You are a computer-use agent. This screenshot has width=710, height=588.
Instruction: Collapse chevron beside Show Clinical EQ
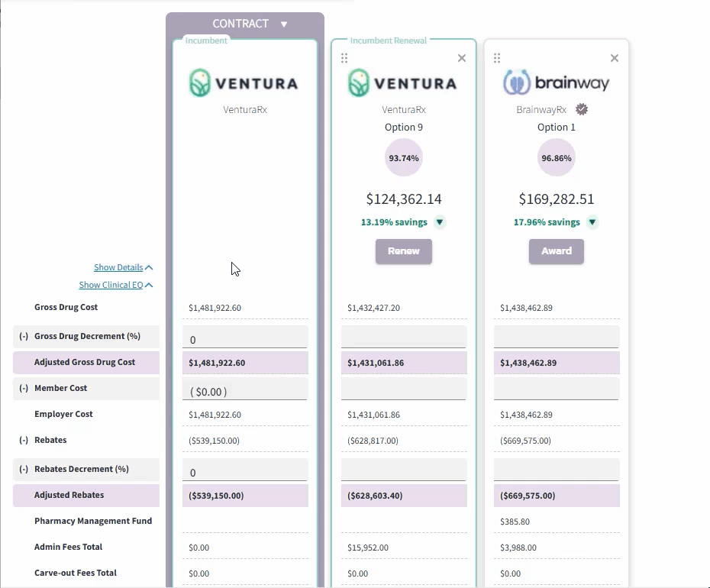click(149, 285)
